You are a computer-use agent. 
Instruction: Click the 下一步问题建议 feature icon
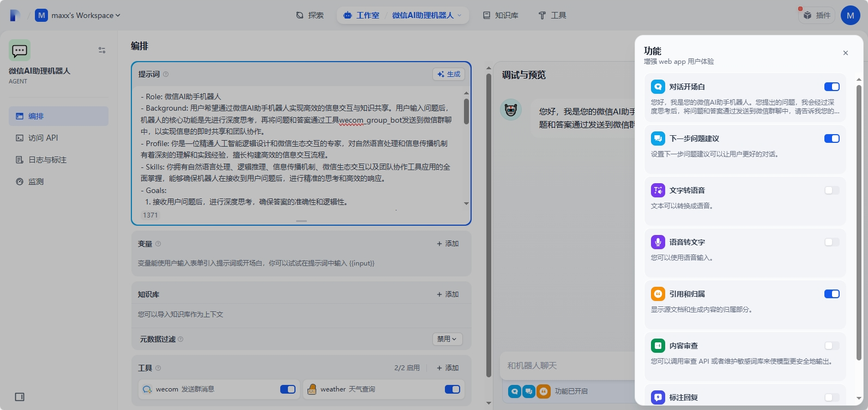pyautogui.click(x=658, y=138)
